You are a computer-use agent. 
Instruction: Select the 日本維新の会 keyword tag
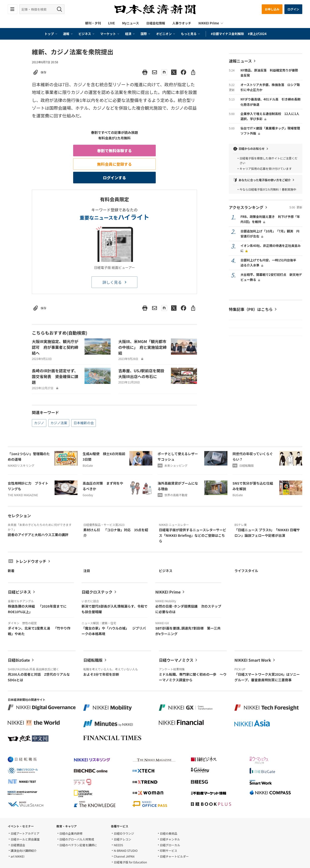click(x=84, y=423)
